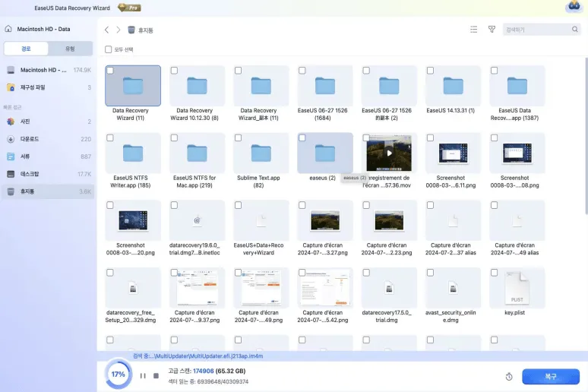Stop the scan with the square button
This screenshot has height=392, width=588.
click(156, 375)
